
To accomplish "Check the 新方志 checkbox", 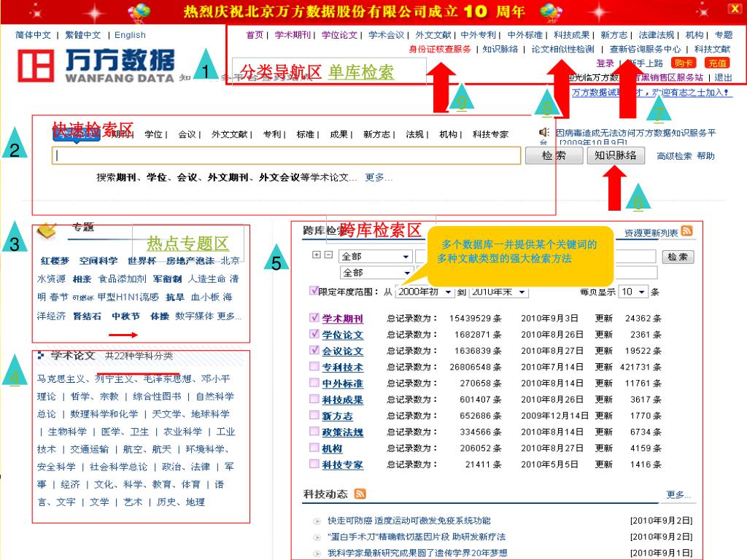I will [314, 415].
